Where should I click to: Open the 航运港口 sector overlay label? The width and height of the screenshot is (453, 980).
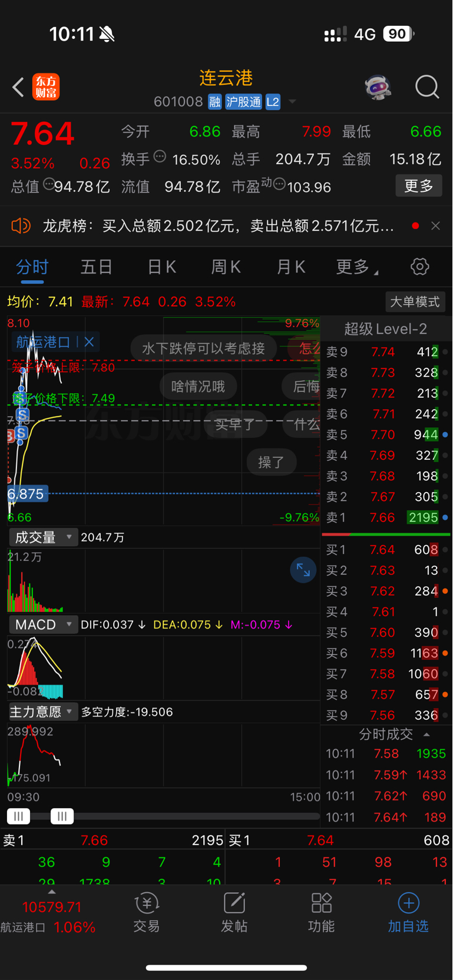coord(43,341)
